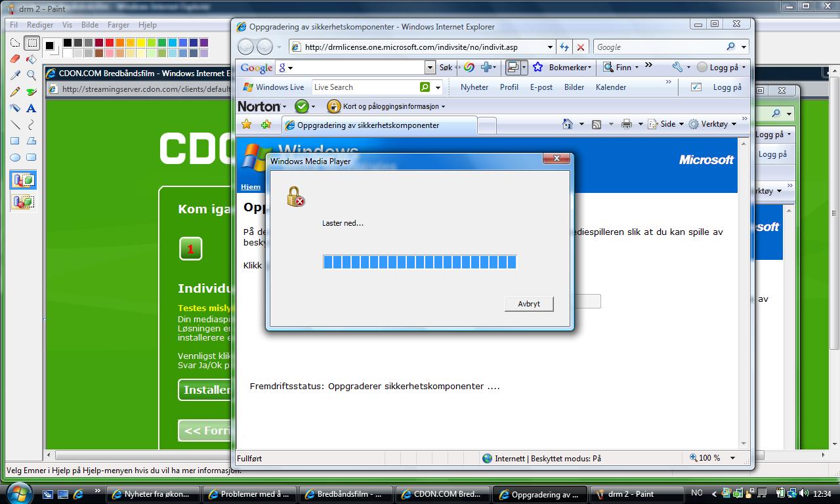Enable transparent selection mode in Paint
The height and width of the screenshot is (504, 840).
pos(23,201)
